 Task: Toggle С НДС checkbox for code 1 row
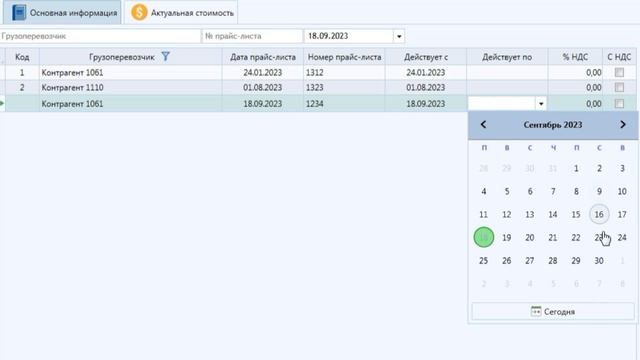tap(619, 72)
